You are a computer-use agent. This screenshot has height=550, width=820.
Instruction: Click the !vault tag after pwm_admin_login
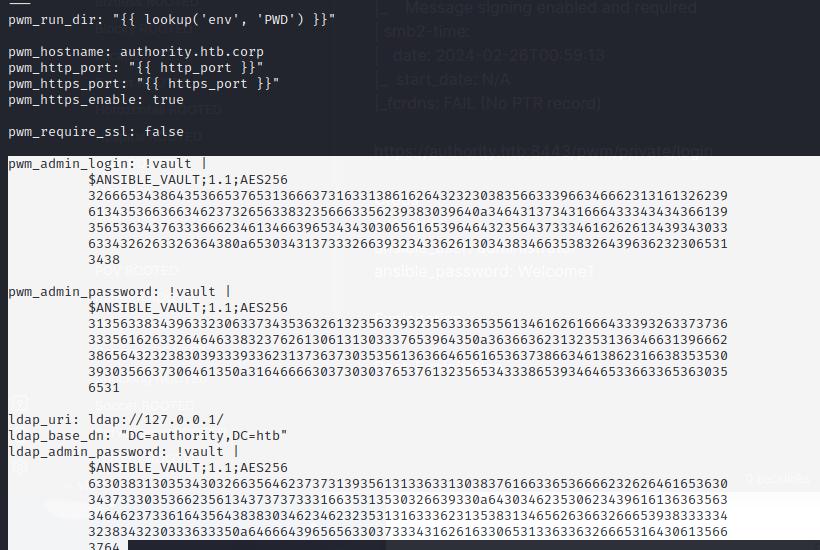168,164
